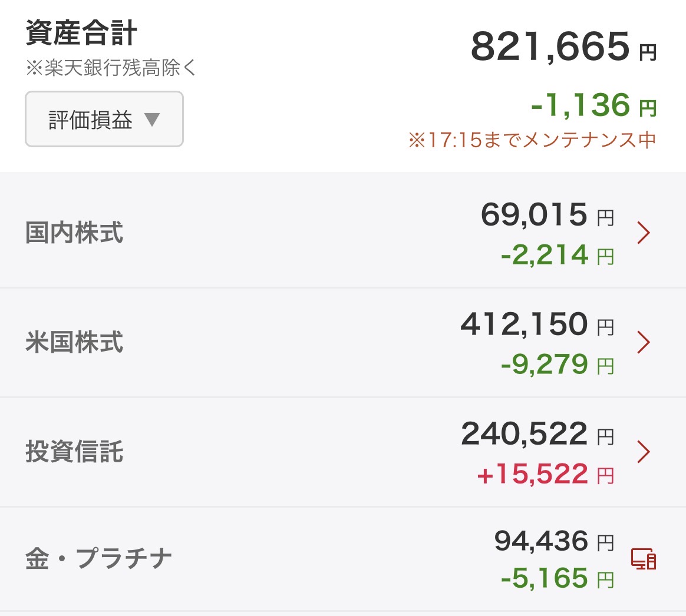The width and height of the screenshot is (686, 616).
Task: Click the 国内株式 loss value -2,214 円
Action: tap(557, 255)
